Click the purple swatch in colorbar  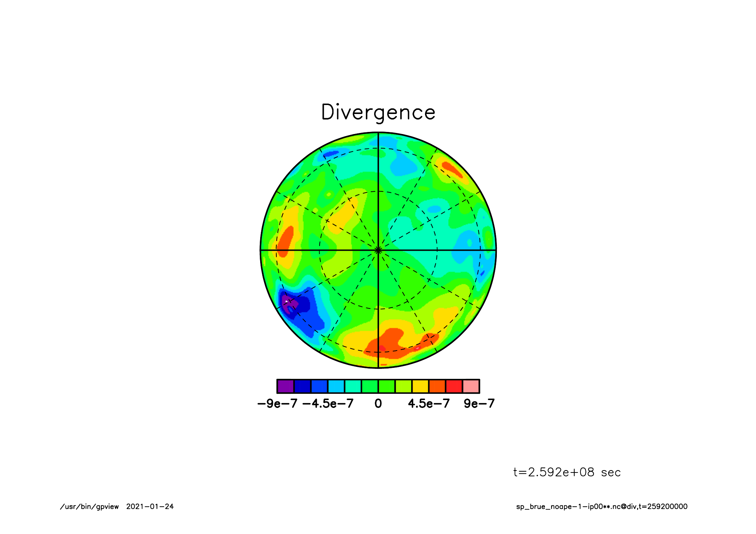point(285,386)
